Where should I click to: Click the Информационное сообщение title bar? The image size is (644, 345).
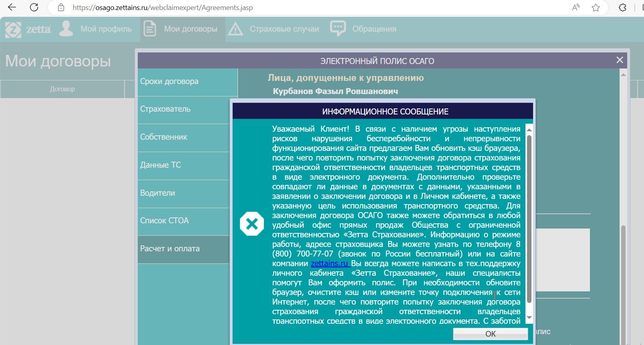tap(383, 111)
